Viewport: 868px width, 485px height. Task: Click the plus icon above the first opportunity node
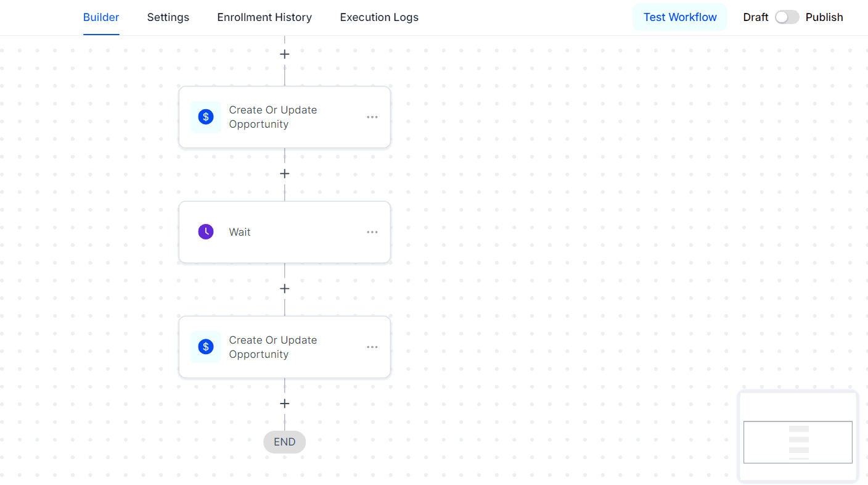click(x=284, y=54)
